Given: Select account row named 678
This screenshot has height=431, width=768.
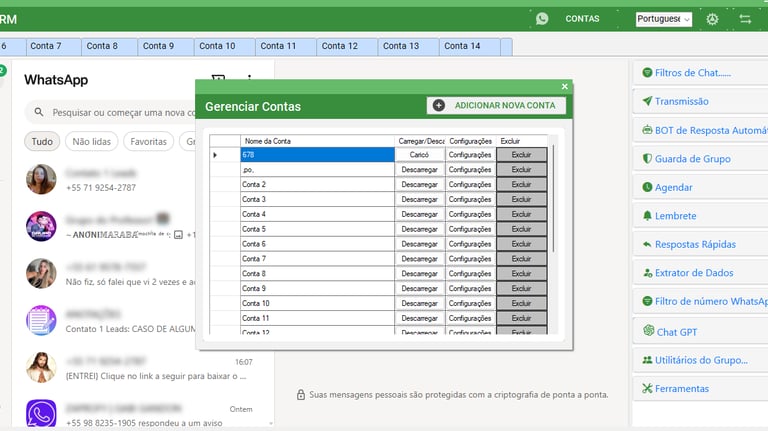Looking at the screenshot, I should tap(317, 155).
